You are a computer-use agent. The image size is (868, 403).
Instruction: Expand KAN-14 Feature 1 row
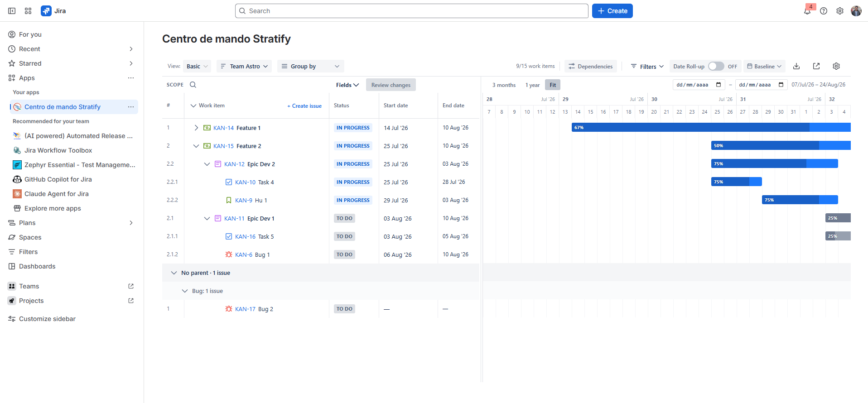(196, 128)
